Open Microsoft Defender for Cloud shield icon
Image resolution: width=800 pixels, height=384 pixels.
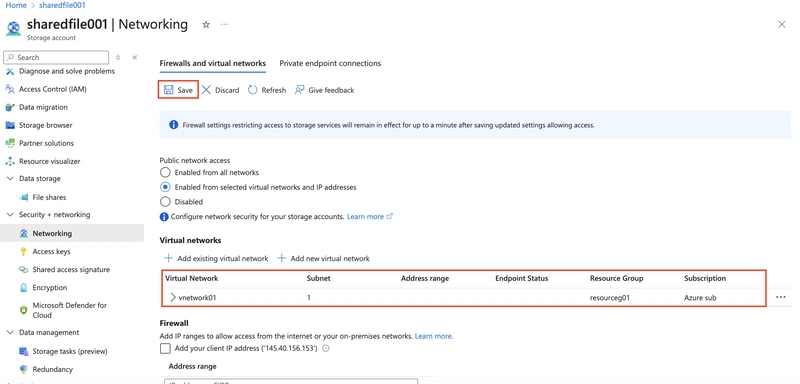[23, 310]
